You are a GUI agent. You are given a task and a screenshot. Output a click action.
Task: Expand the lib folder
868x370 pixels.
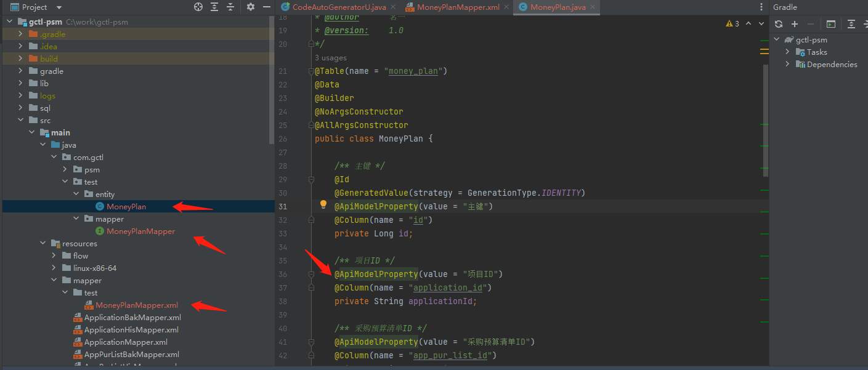[x=21, y=84]
